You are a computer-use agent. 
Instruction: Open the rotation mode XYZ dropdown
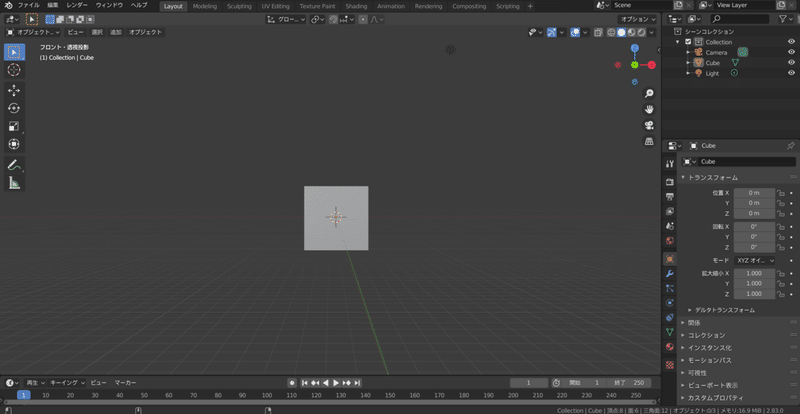click(754, 260)
